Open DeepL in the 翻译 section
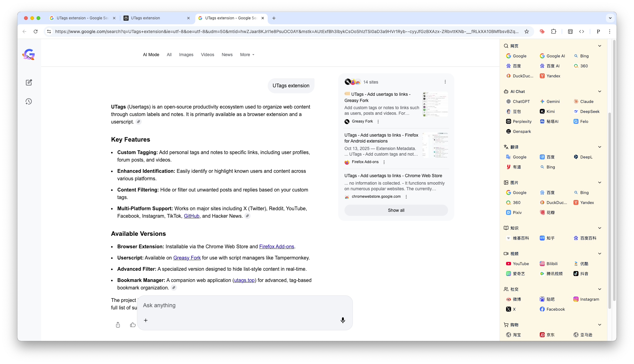This screenshot has height=364, width=634. pyautogui.click(x=587, y=157)
